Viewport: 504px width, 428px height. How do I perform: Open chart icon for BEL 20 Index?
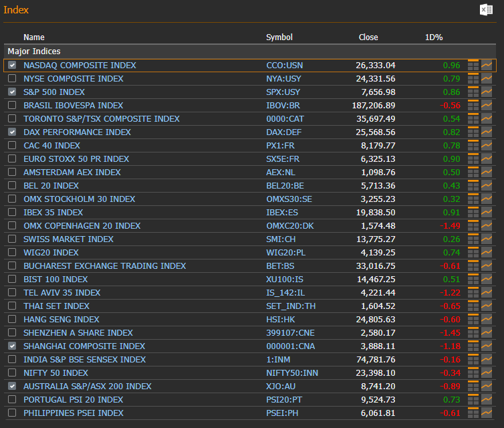pos(487,185)
